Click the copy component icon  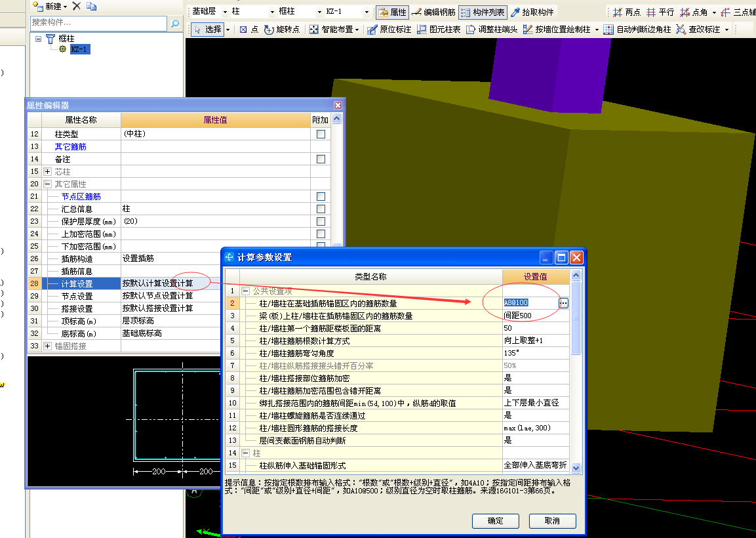[91, 7]
